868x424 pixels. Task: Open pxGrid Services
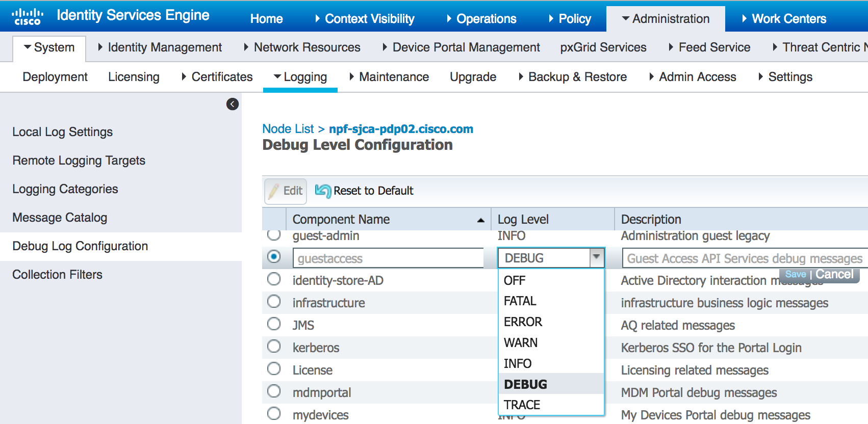tap(603, 47)
